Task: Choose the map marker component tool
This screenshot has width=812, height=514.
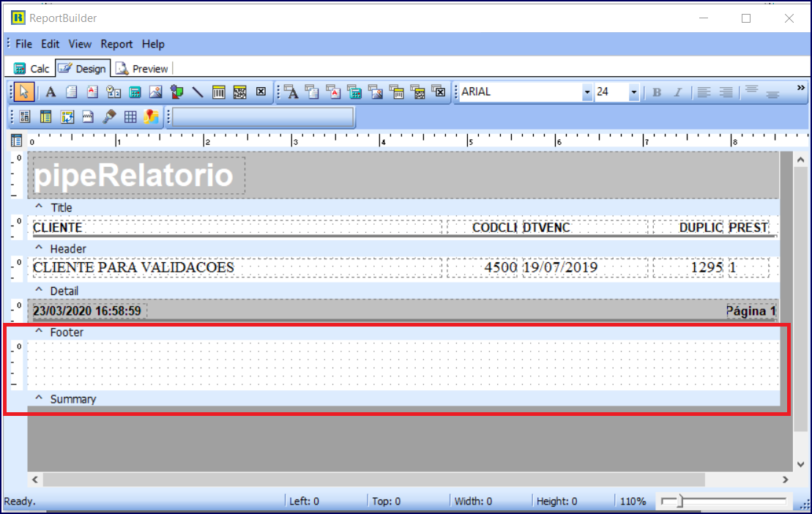Action: [152, 117]
